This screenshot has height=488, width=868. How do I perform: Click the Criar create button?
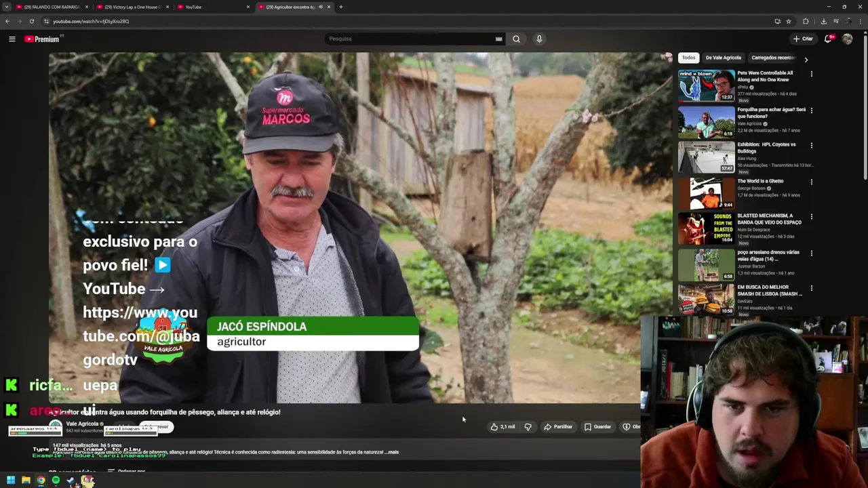pos(803,39)
